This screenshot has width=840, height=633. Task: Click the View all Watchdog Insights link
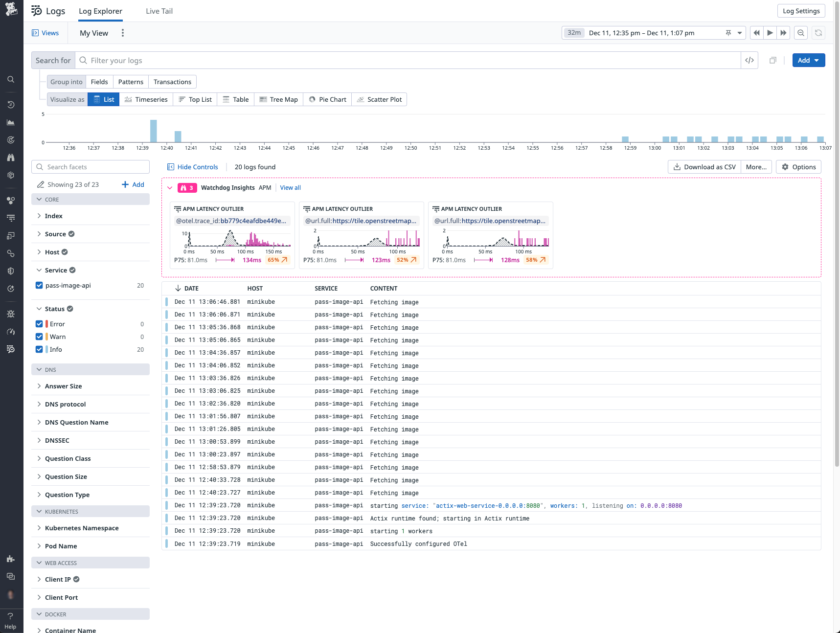290,187
